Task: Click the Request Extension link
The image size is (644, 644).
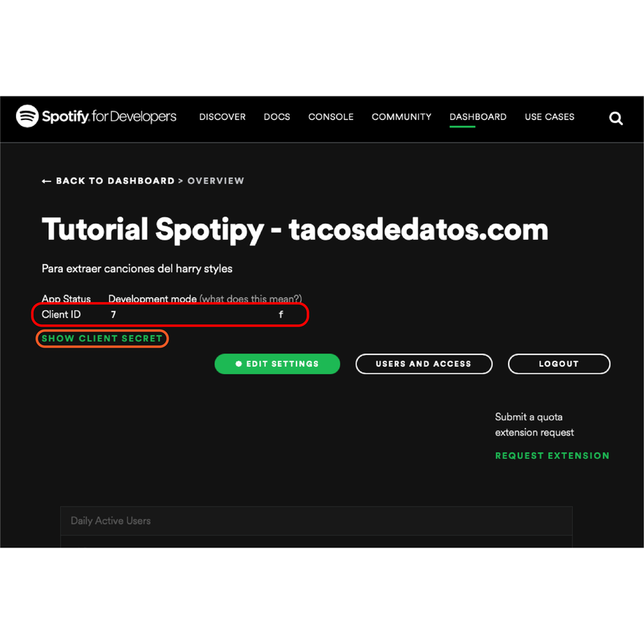Action: coord(552,456)
